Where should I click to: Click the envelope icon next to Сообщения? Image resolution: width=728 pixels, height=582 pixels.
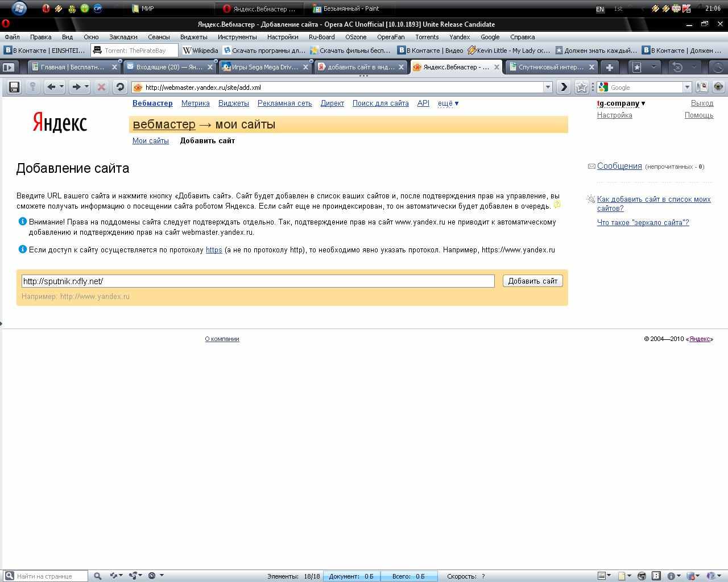pos(591,167)
